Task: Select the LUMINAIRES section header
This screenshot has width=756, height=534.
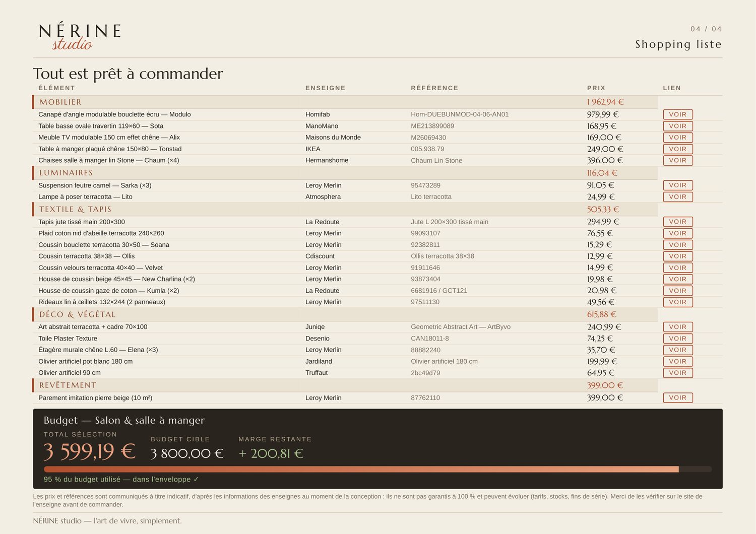Action: tap(345, 173)
